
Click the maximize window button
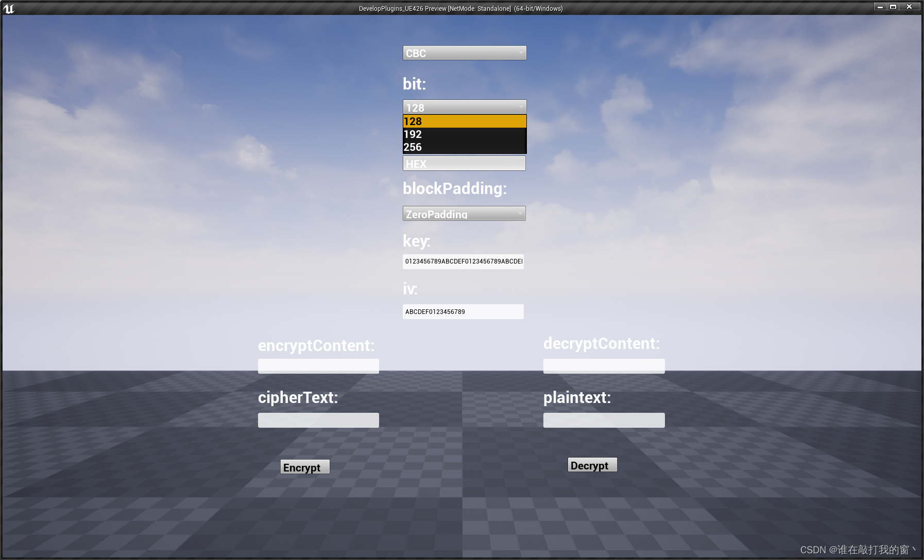[893, 6]
